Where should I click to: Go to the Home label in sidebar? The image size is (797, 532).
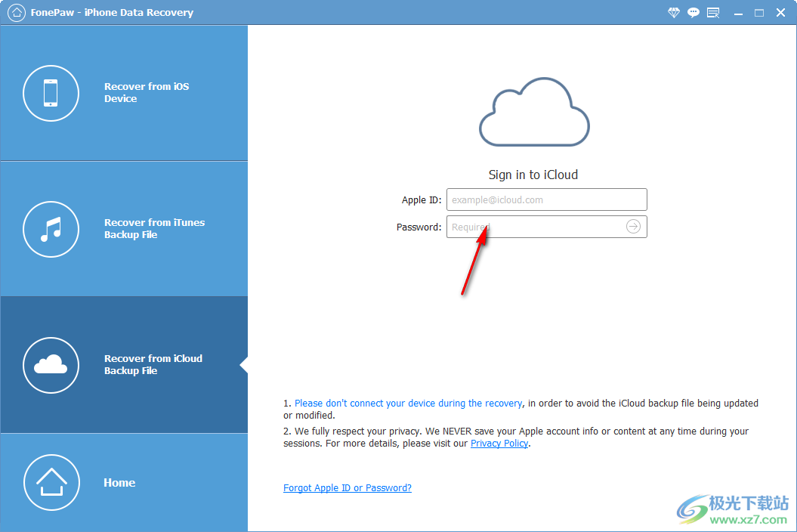tap(119, 483)
